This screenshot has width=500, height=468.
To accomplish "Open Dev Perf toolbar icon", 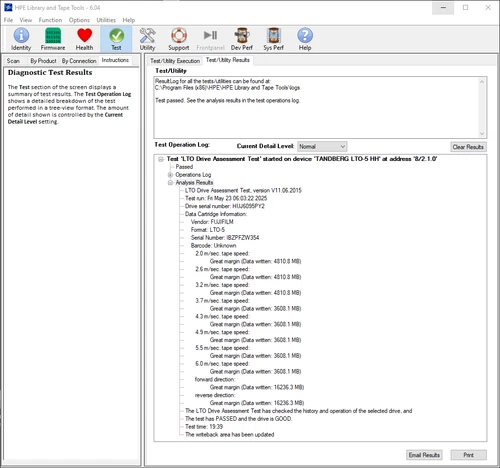I will (x=242, y=39).
